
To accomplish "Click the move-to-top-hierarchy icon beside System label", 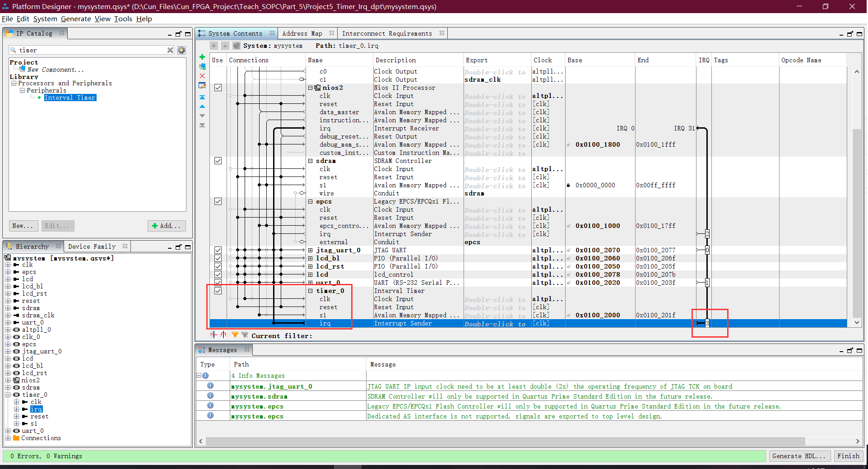I will click(x=214, y=46).
